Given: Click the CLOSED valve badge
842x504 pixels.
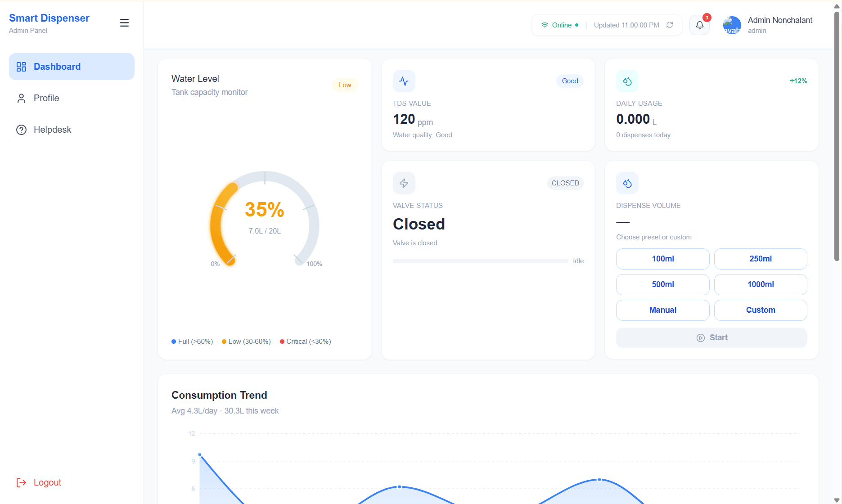Looking at the screenshot, I should [x=565, y=183].
